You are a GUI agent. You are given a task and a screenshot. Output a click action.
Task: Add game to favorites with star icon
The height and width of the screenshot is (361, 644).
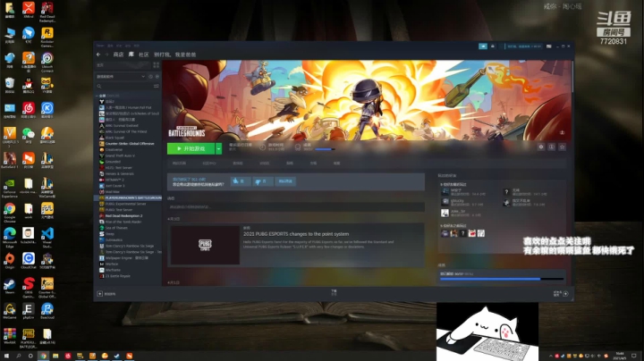[x=563, y=147]
